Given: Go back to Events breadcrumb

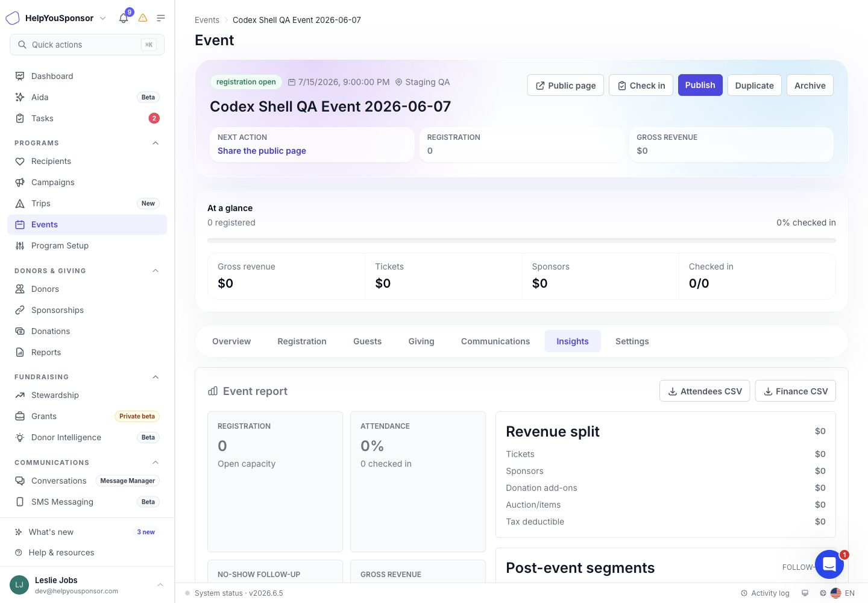Looking at the screenshot, I should coord(207,20).
